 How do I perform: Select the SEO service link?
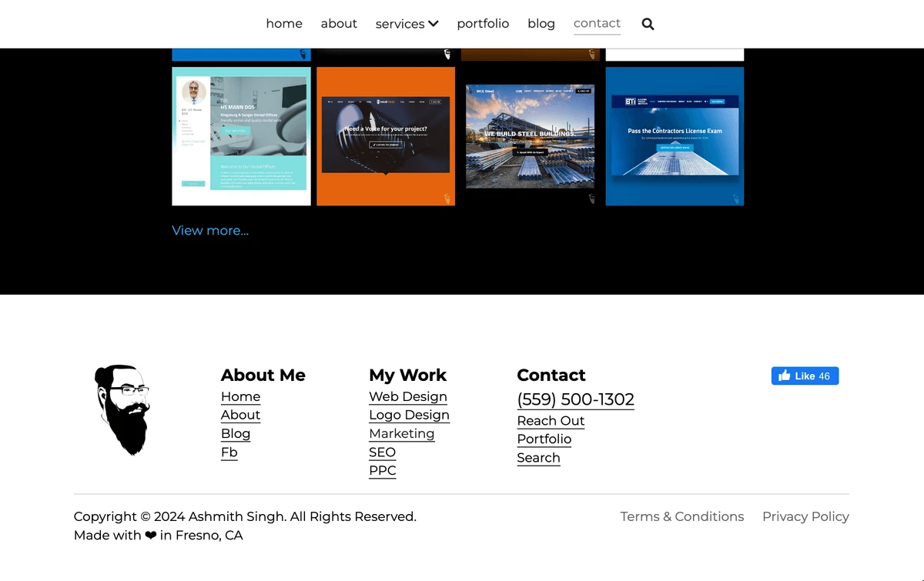[x=383, y=452]
